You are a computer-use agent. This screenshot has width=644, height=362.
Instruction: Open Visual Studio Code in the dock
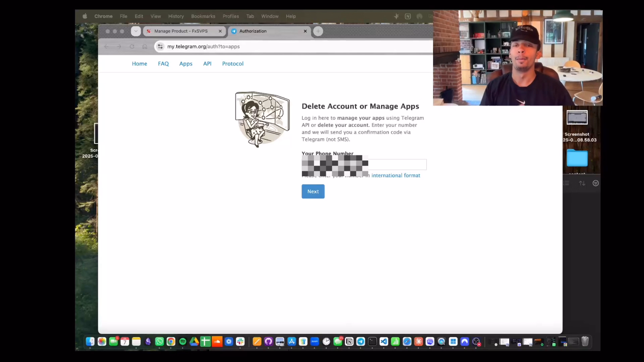pyautogui.click(x=384, y=342)
